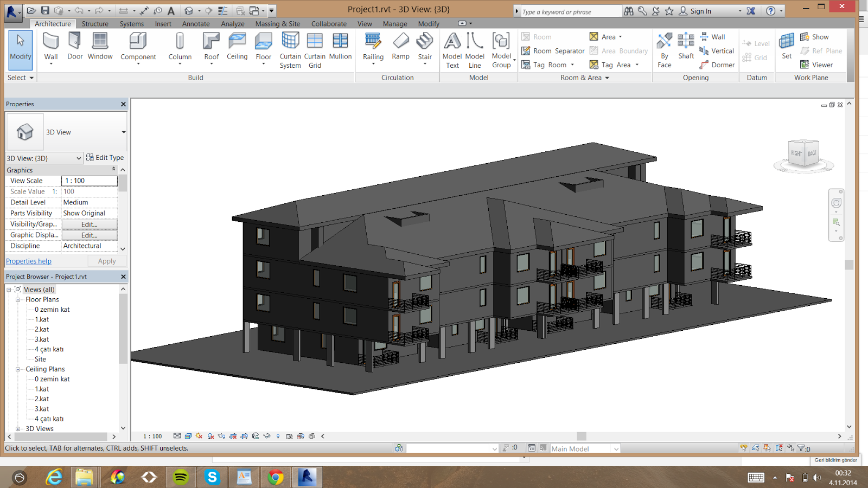Click the ViewCube in the 3D view

(803, 154)
